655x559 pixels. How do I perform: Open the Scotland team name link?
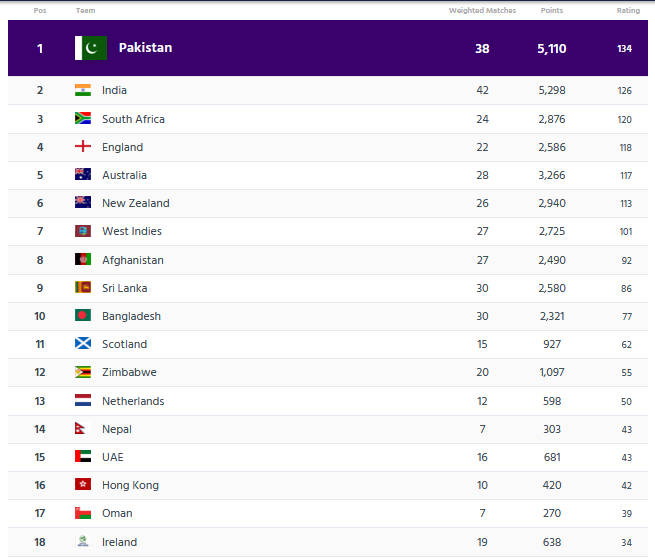124,344
